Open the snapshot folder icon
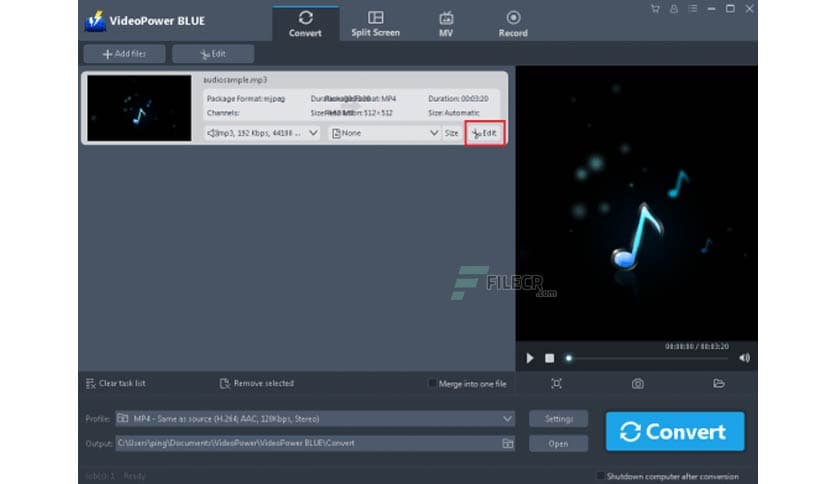This screenshot has height=484, width=836. point(719,383)
